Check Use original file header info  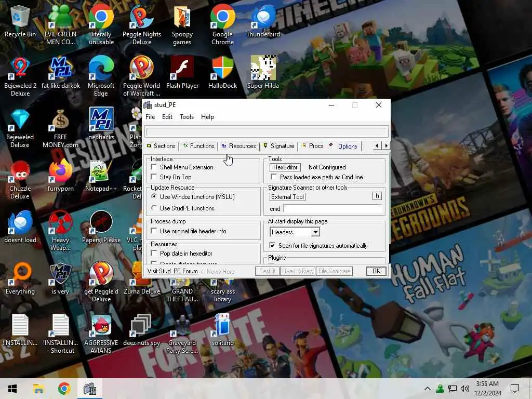pyautogui.click(x=154, y=231)
